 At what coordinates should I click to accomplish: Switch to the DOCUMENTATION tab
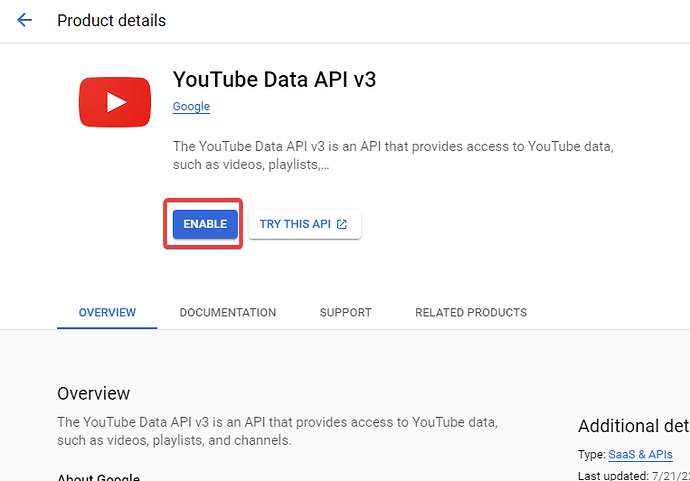coord(228,312)
